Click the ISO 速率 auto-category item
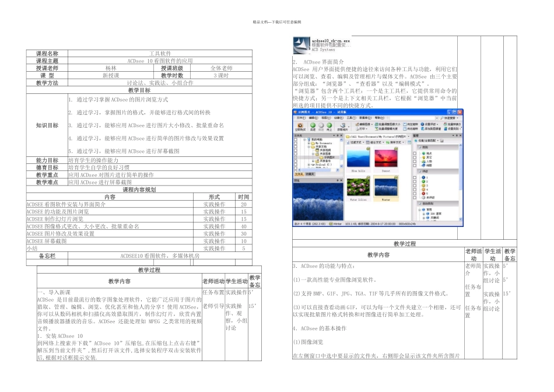The image size is (554, 392). [435, 213]
